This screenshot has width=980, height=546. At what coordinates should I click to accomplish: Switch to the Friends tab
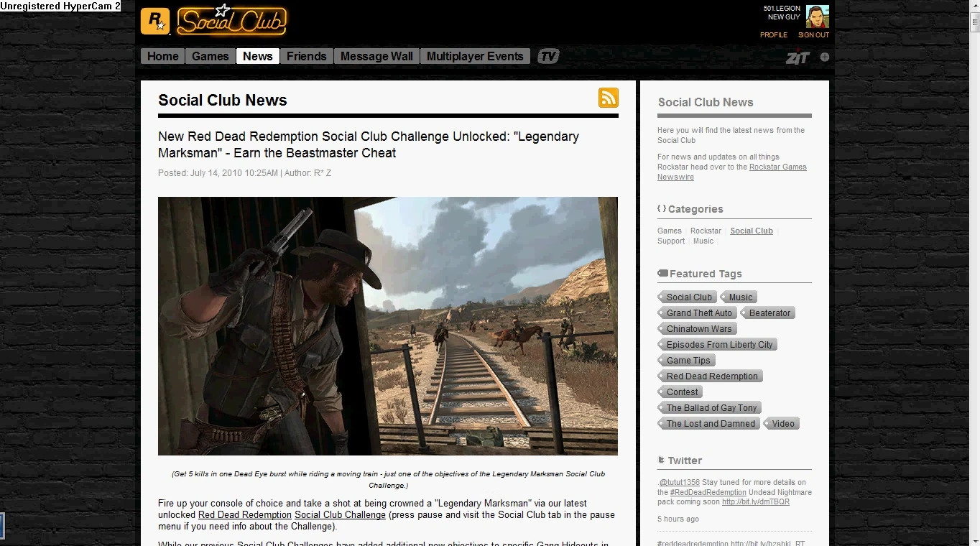pyautogui.click(x=307, y=56)
